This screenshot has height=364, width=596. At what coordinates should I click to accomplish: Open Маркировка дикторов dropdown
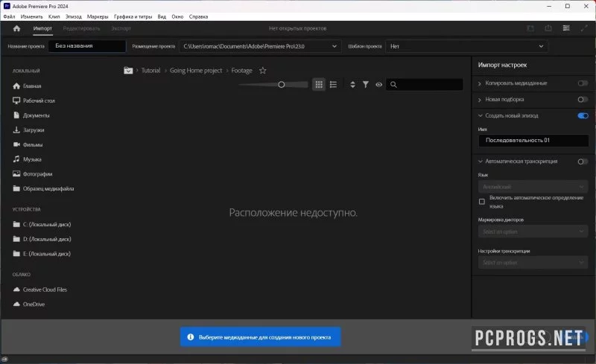point(533,232)
